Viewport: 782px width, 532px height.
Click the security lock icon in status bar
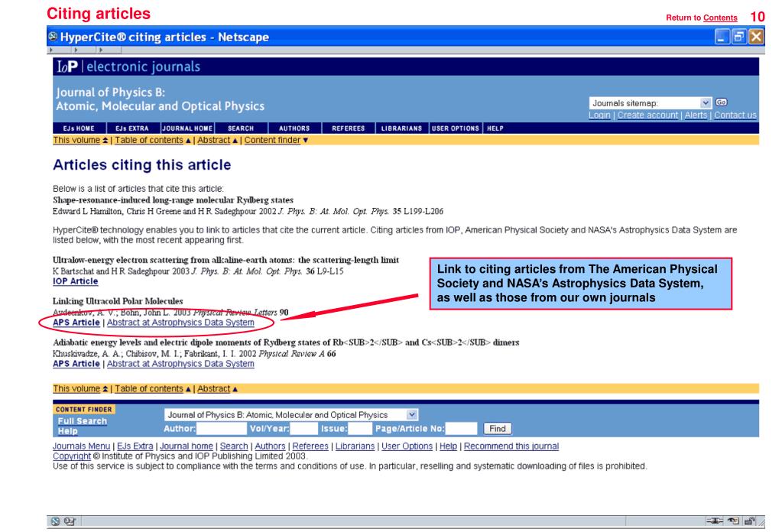point(749,521)
